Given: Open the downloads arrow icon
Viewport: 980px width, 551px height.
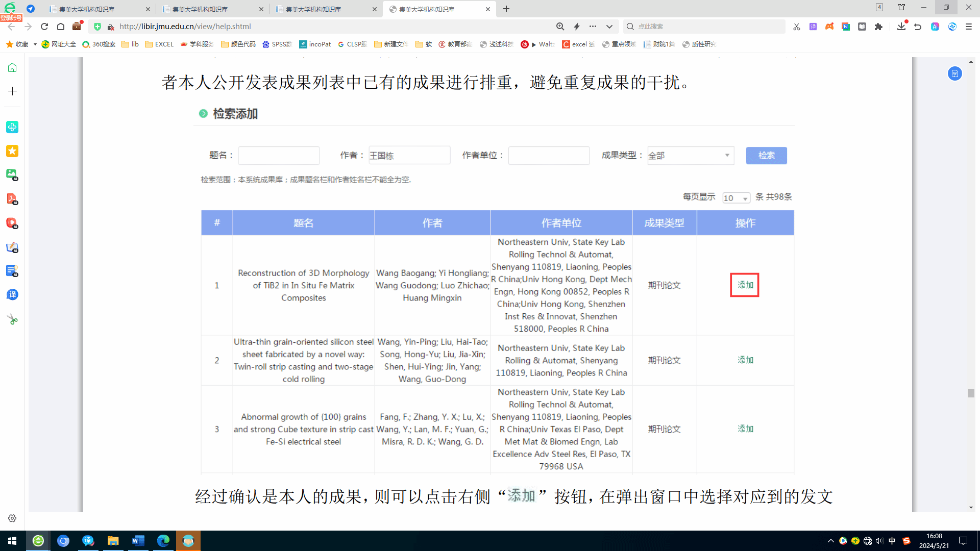Looking at the screenshot, I should click(901, 27).
